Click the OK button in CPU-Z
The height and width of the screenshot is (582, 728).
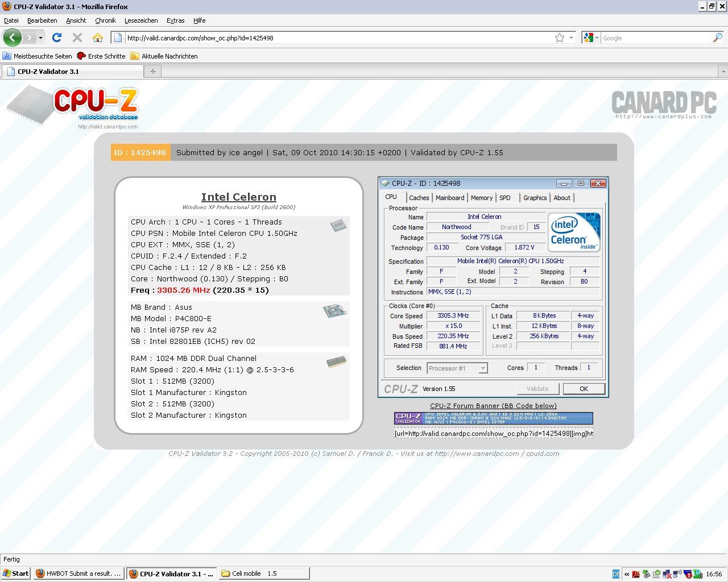(x=584, y=389)
